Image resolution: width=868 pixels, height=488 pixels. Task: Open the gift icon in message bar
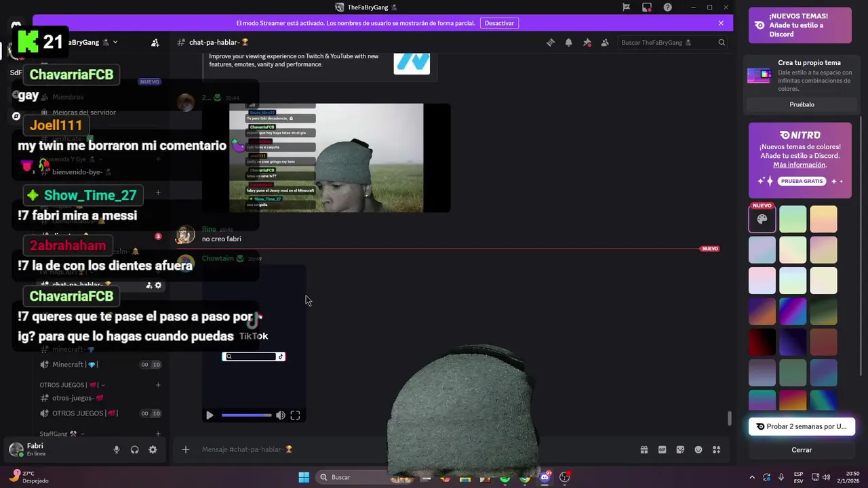644,449
